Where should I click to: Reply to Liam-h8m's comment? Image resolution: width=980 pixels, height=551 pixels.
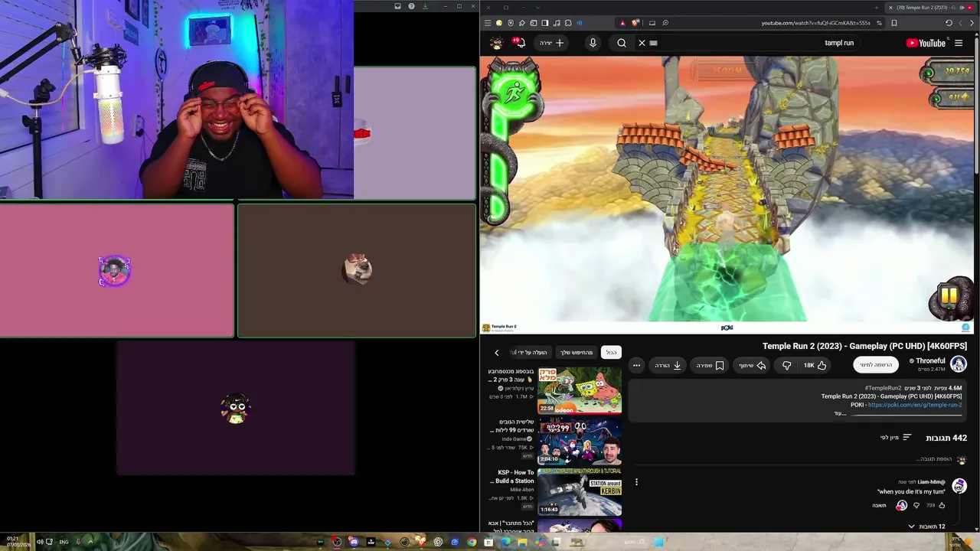click(x=879, y=505)
